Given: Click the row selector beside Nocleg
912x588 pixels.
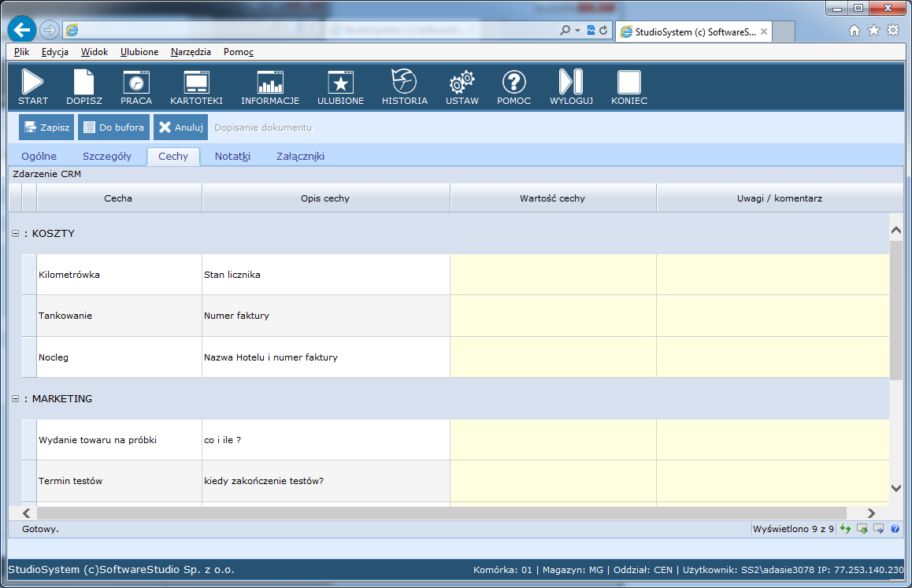Looking at the screenshot, I should point(29,357).
